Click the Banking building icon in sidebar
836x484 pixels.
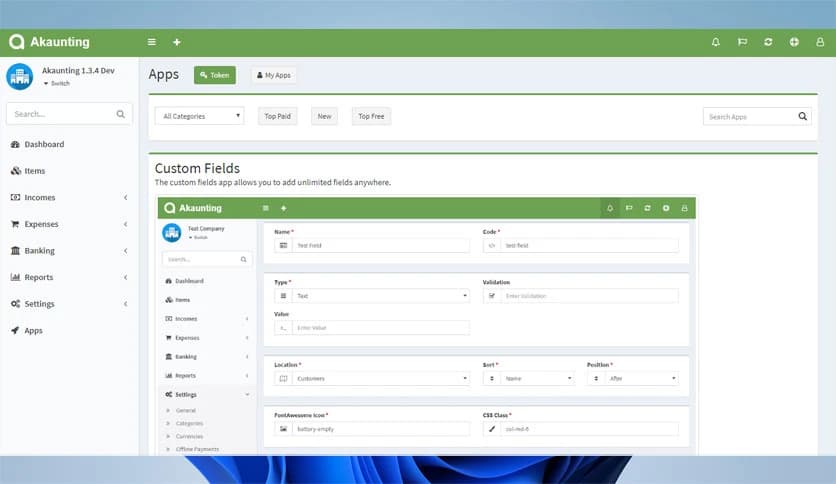[x=15, y=251]
